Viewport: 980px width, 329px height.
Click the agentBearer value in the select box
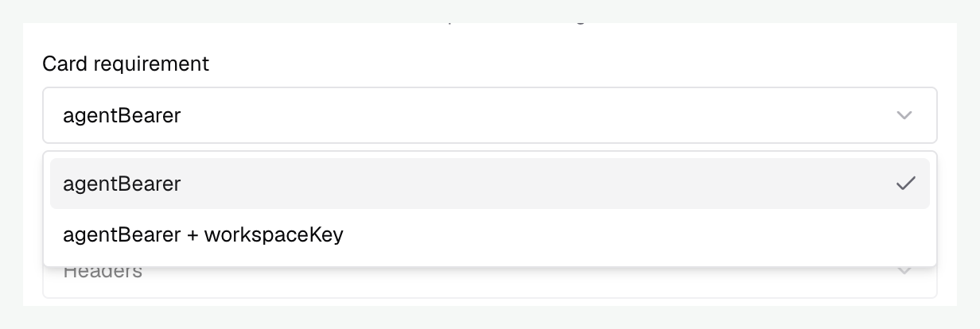tap(122, 116)
